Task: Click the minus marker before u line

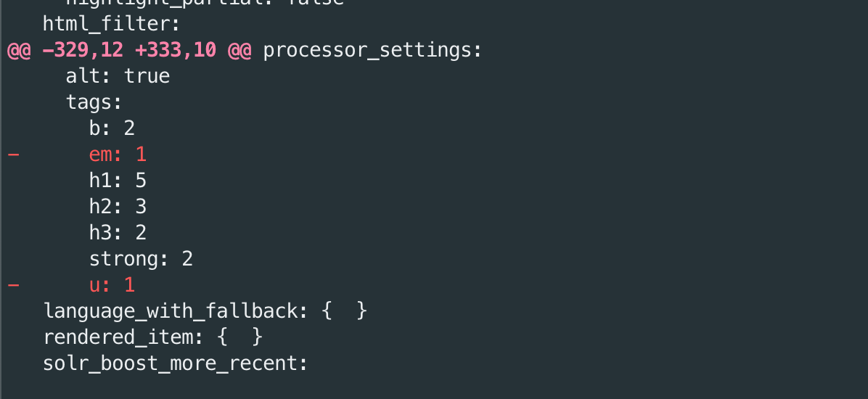Action: [13, 285]
